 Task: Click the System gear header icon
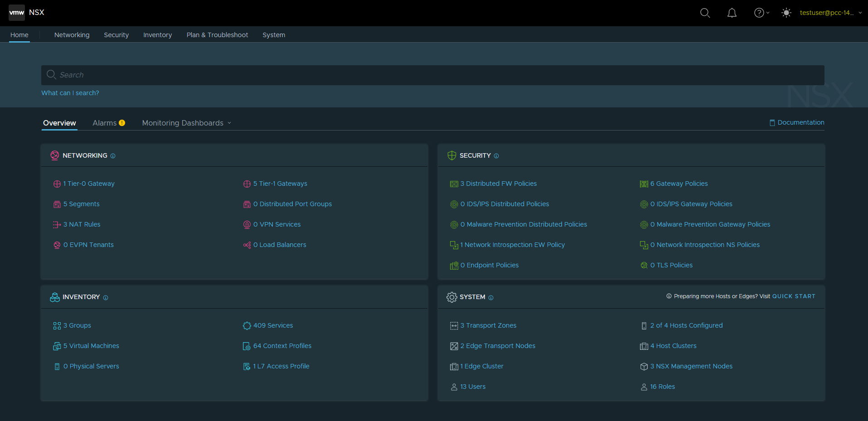coord(452,297)
